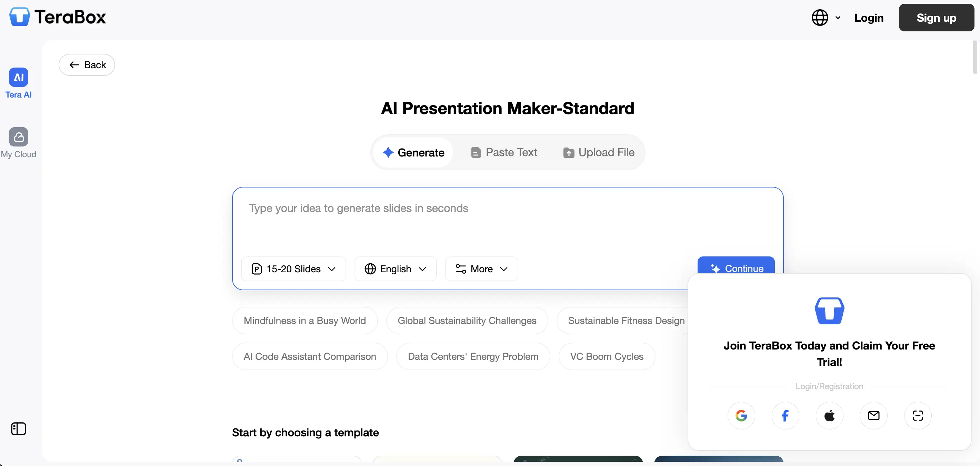Click the Sign up button

(x=936, y=18)
